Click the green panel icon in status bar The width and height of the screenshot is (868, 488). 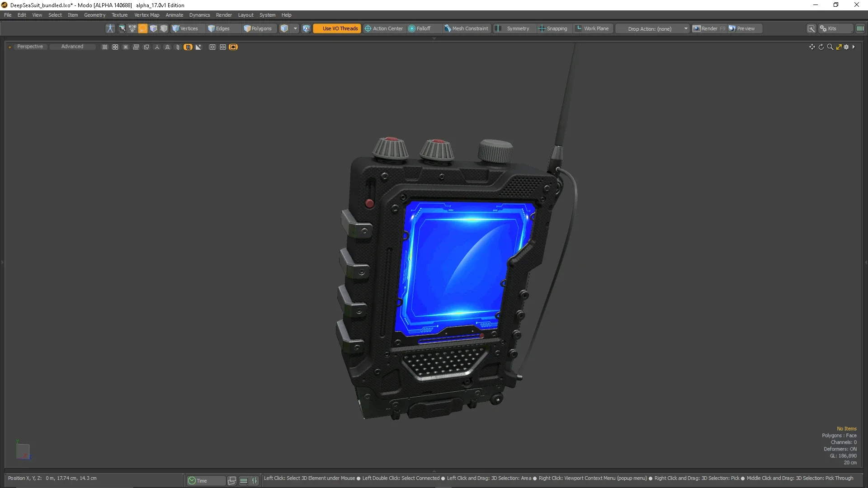pyautogui.click(x=244, y=481)
